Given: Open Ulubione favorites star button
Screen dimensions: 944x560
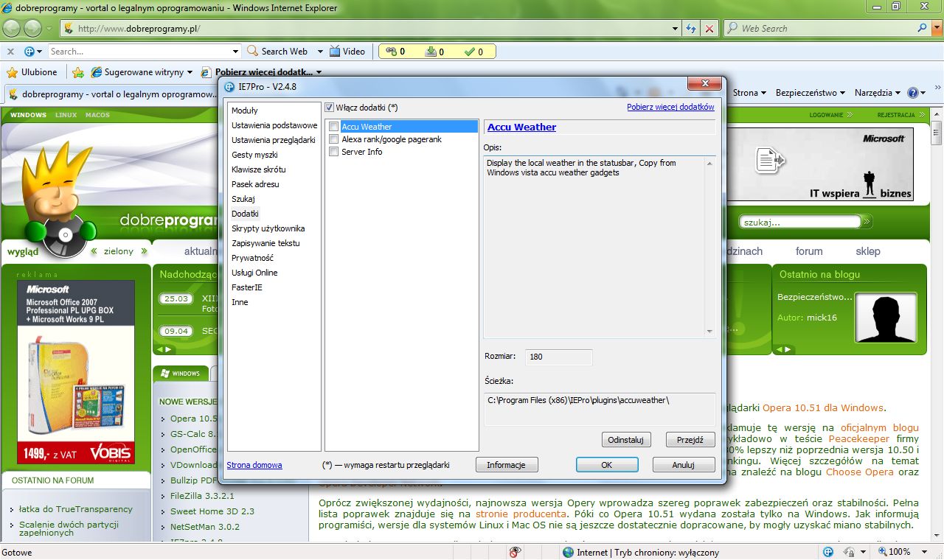Looking at the screenshot, I should (x=32, y=72).
